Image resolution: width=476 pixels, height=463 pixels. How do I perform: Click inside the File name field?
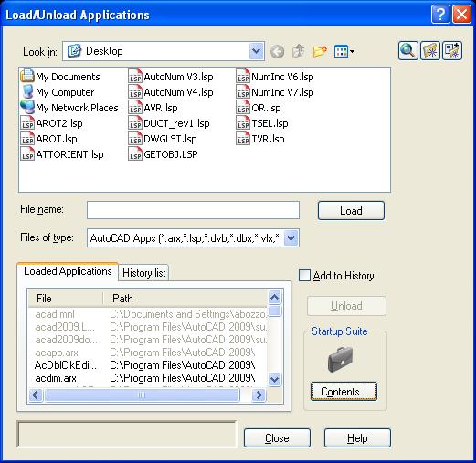193,210
